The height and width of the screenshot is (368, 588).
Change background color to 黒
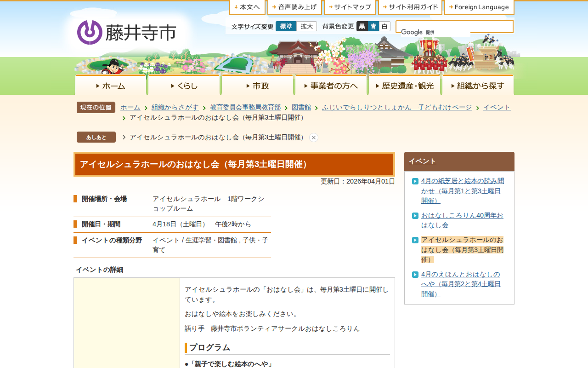[362, 26]
